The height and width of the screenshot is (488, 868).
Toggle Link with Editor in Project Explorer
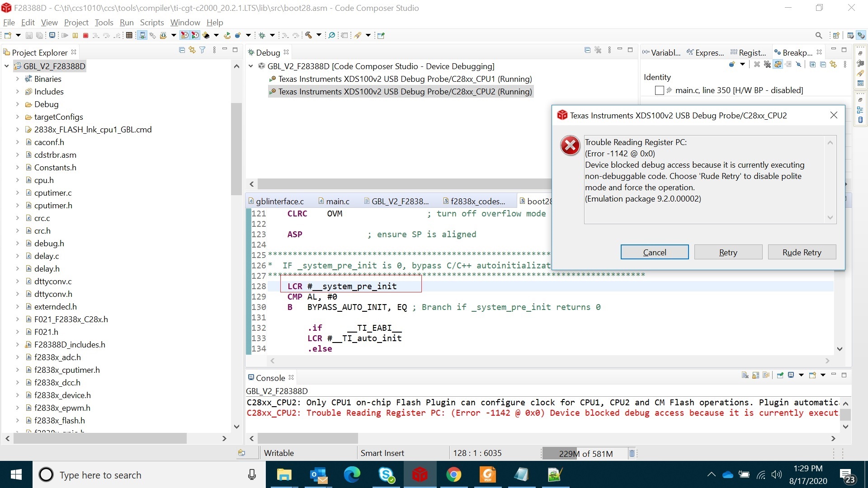click(x=192, y=50)
